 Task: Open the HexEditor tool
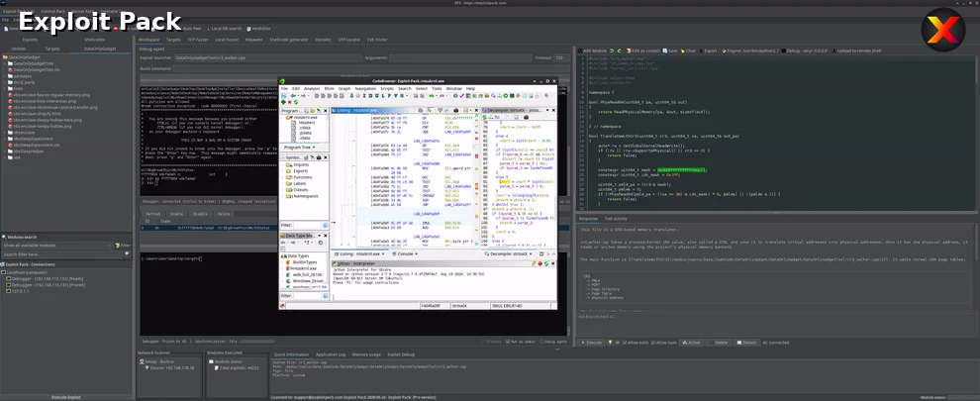coord(258,28)
